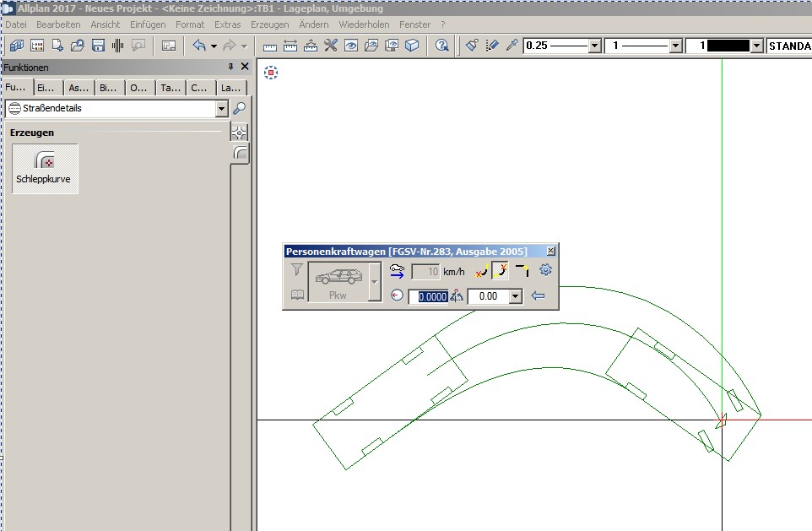
Task: Open the 0.25 pen thickness dropdown
Action: (595, 46)
